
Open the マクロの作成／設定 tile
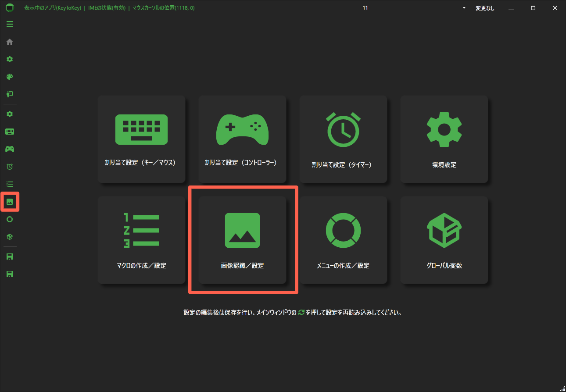click(141, 240)
